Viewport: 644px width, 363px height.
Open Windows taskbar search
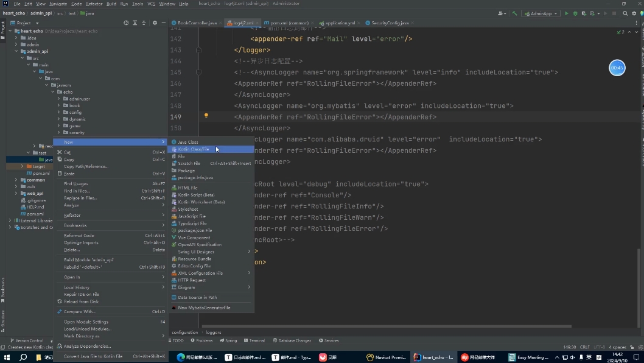click(23, 358)
